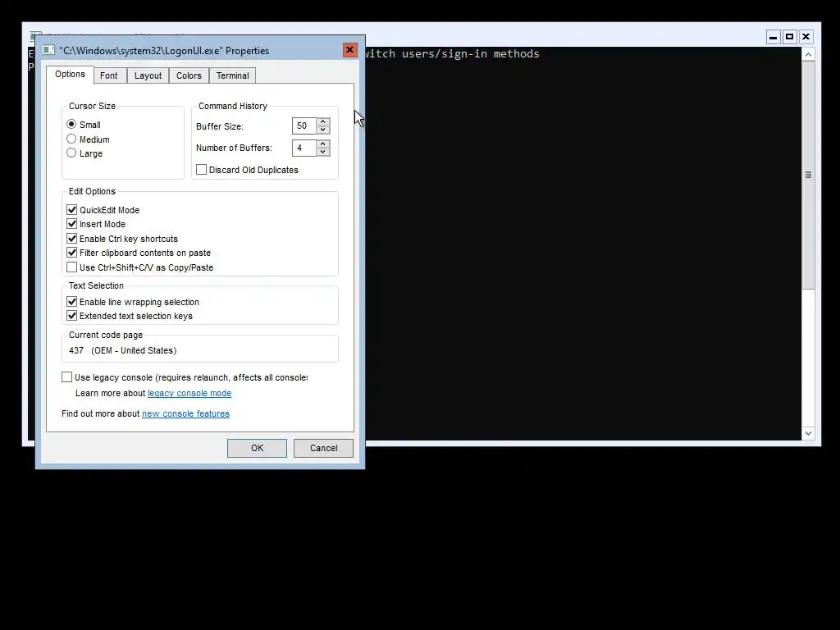Close the background console window
840x630 pixels.
(x=806, y=37)
